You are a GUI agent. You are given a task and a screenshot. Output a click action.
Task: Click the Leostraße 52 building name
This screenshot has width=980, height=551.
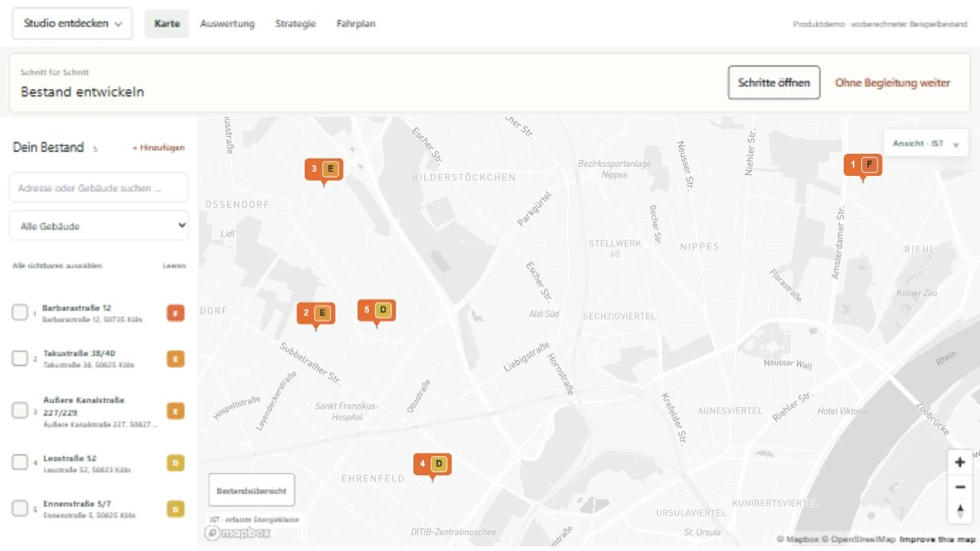(70, 458)
